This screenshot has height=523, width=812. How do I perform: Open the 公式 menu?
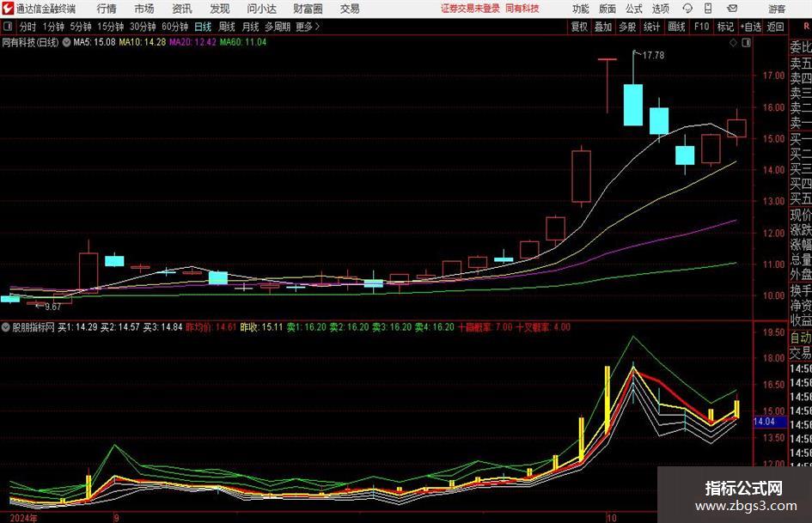(x=634, y=9)
